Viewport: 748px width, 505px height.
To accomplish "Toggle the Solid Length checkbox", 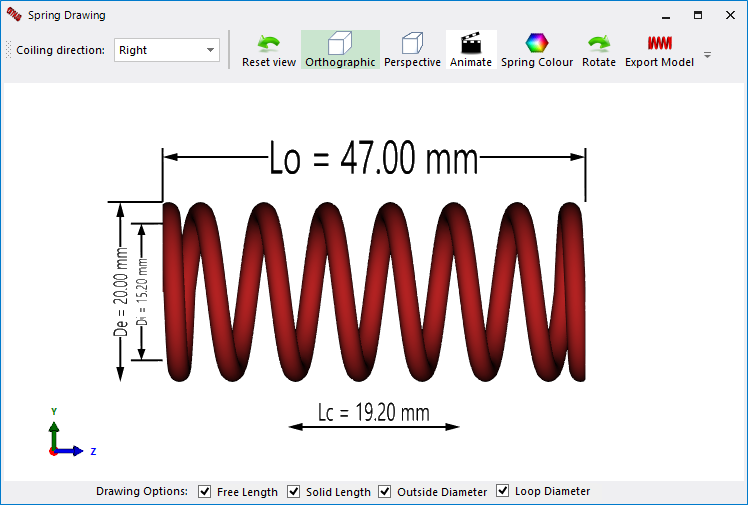I will 293,492.
